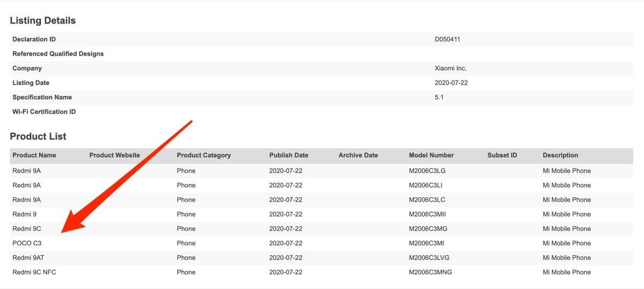Click the Wi-Fi Certification ID label
Viewport: 644px width, 289px height.
pyautogui.click(x=44, y=112)
